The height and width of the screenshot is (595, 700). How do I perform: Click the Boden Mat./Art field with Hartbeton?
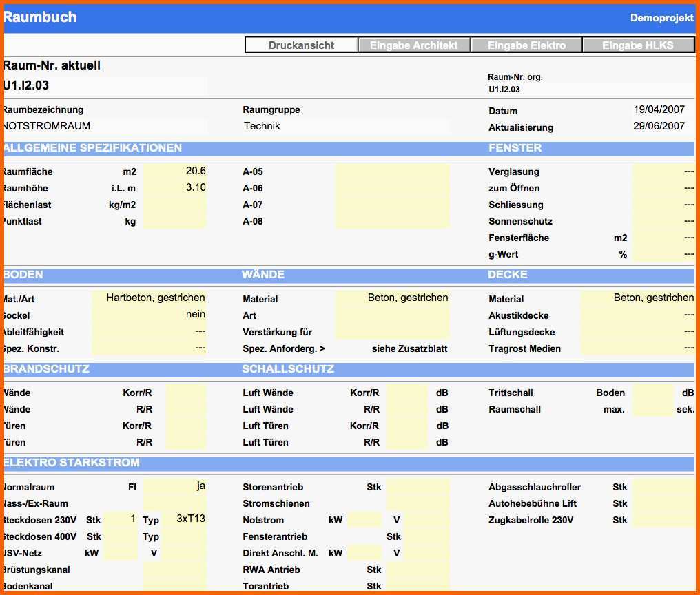click(149, 298)
